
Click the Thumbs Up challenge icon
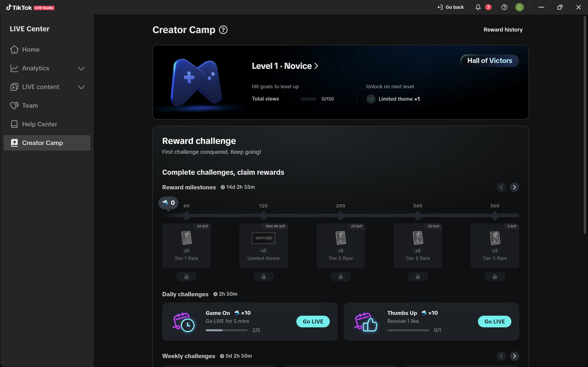pos(366,322)
